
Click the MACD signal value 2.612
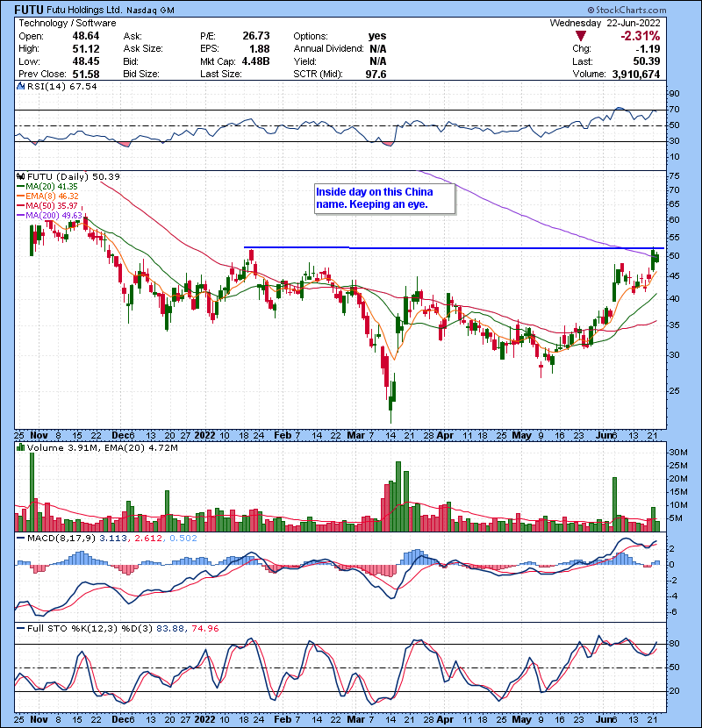(x=148, y=539)
